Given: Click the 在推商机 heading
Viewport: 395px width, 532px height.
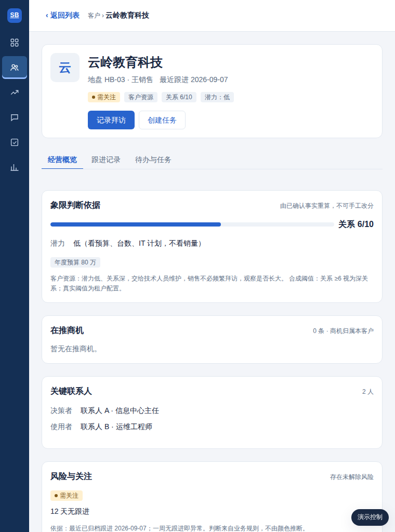Looking at the screenshot, I should tap(67, 330).
